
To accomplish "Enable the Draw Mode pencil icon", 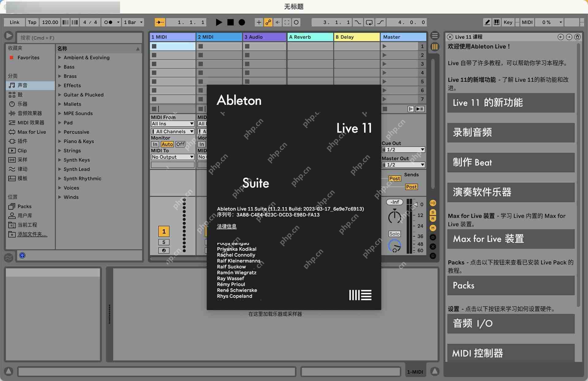I will pos(487,22).
